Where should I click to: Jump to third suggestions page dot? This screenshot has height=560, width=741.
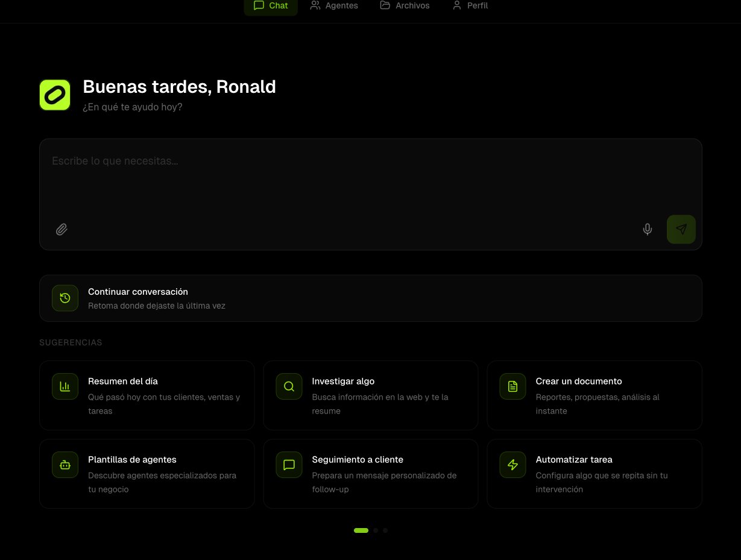tap(385, 530)
